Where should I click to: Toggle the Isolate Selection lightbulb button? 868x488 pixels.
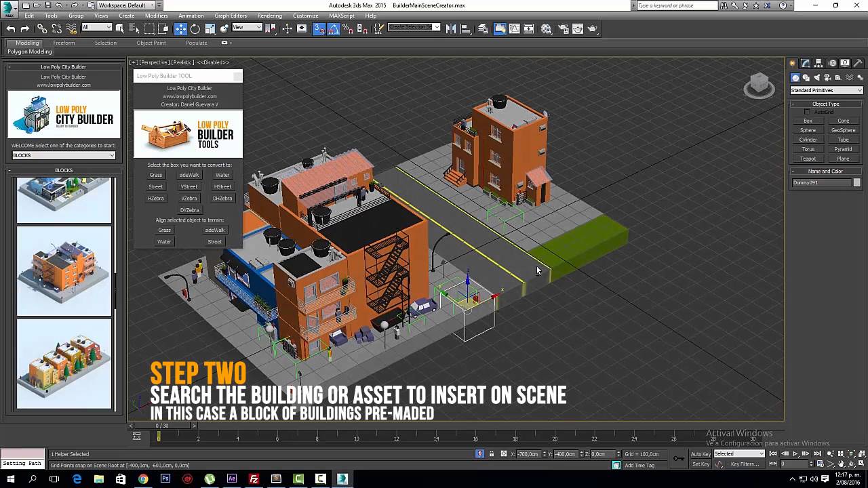(x=480, y=454)
